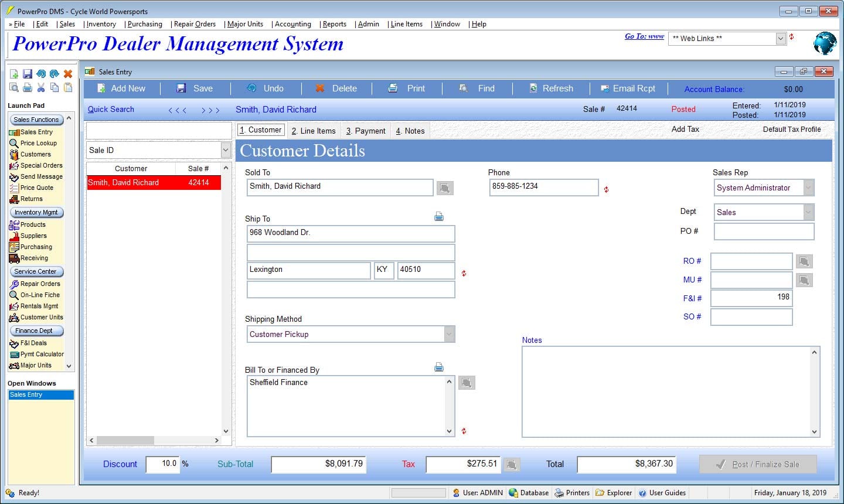Open Sales Entry in Launch Pad
The image size is (844, 504).
point(31,132)
